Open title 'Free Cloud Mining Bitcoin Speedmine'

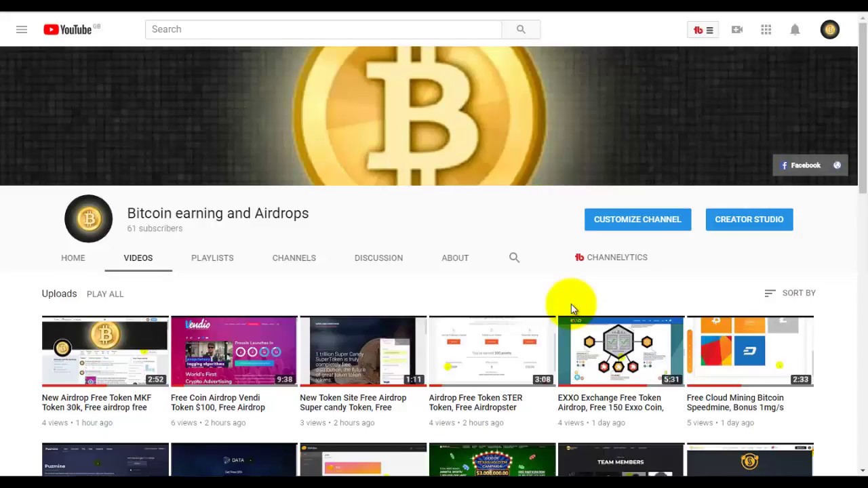click(735, 403)
